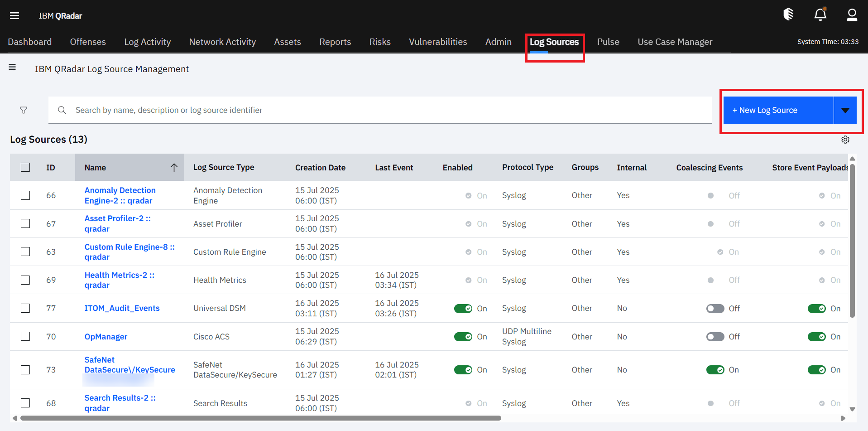Image resolution: width=868 pixels, height=431 pixels.
Task: Check the OpManager row checkbox
Action: pyautogui.click(x=25, y=336)
